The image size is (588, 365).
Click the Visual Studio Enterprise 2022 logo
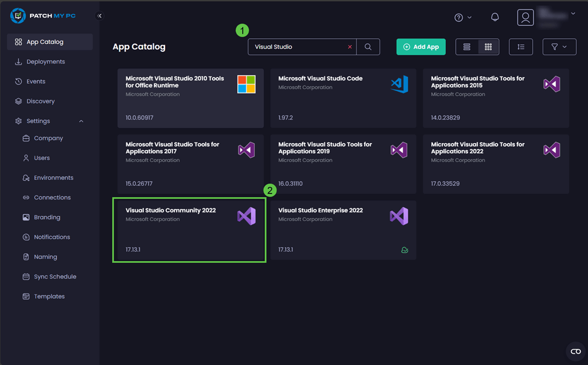pyautogui.click(x=399, y=216)
